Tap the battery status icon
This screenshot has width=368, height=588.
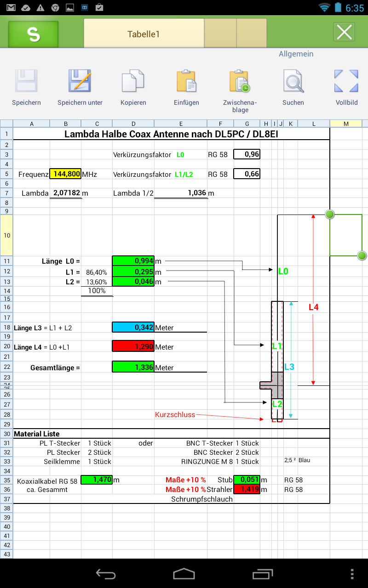[338, 7]
